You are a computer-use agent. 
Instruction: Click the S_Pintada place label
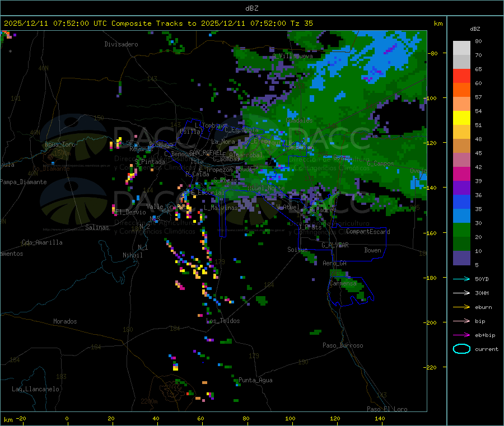pos(150,162)
